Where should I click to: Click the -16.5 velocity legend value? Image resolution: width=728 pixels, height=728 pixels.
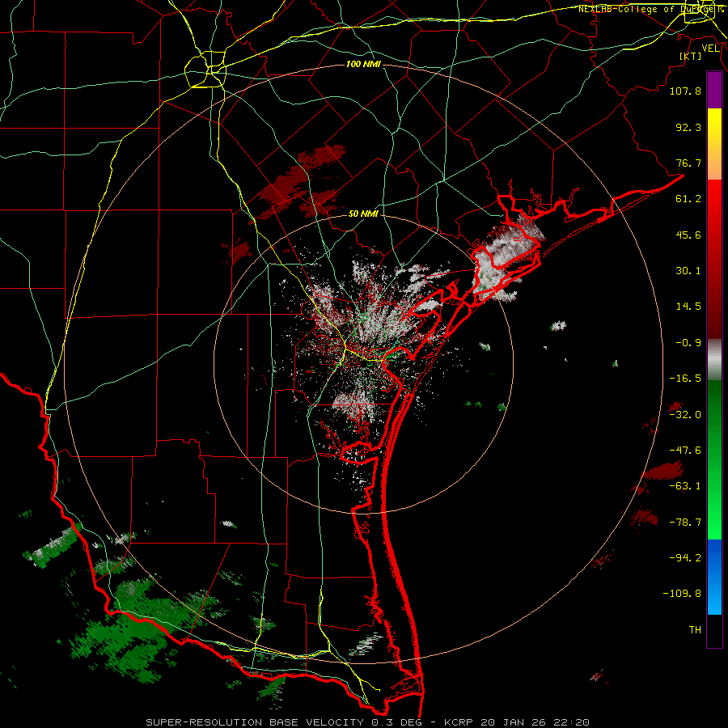[x=685, y=379]
